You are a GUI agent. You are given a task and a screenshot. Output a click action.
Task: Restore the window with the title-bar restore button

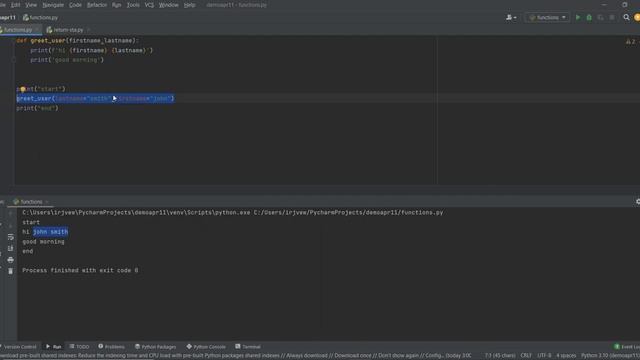point(624,4)
